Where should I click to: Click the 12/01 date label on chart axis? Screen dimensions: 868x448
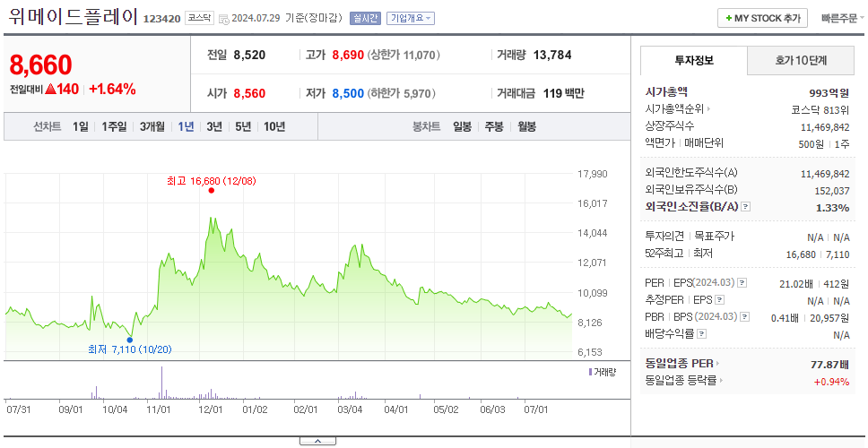pyautogui.click(x=211, y=409)
